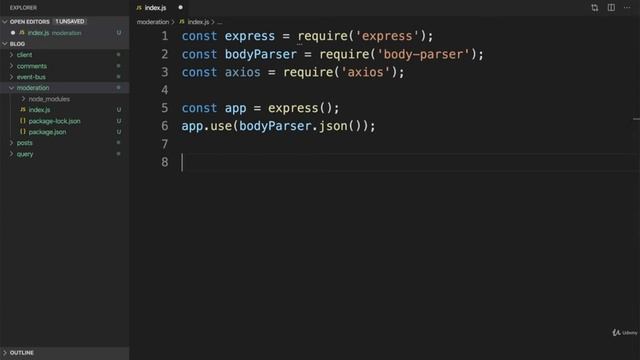640x360 pixels.
Task: Open the compare changes icon in editor toolbar
Action: [x=594, y=8]
